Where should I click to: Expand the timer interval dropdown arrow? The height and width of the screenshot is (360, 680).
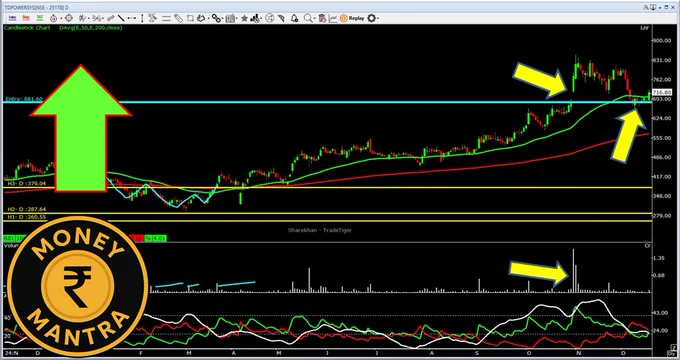(x=61, y=19)
